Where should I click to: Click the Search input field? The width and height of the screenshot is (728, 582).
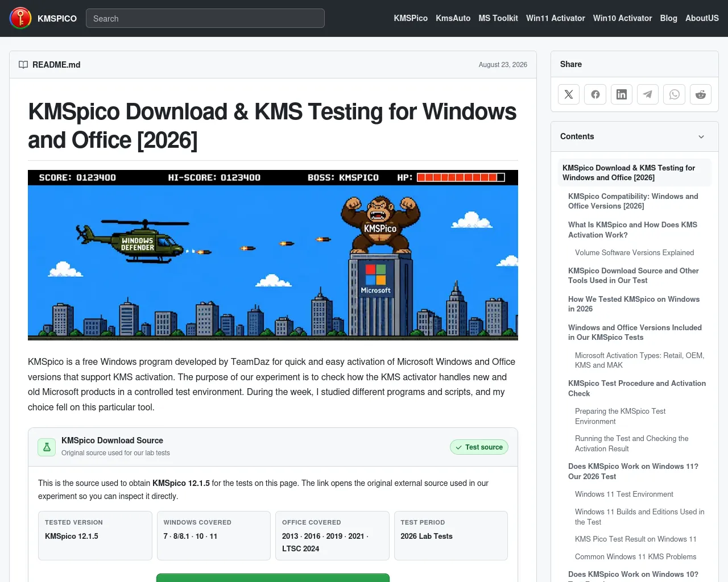205,18
